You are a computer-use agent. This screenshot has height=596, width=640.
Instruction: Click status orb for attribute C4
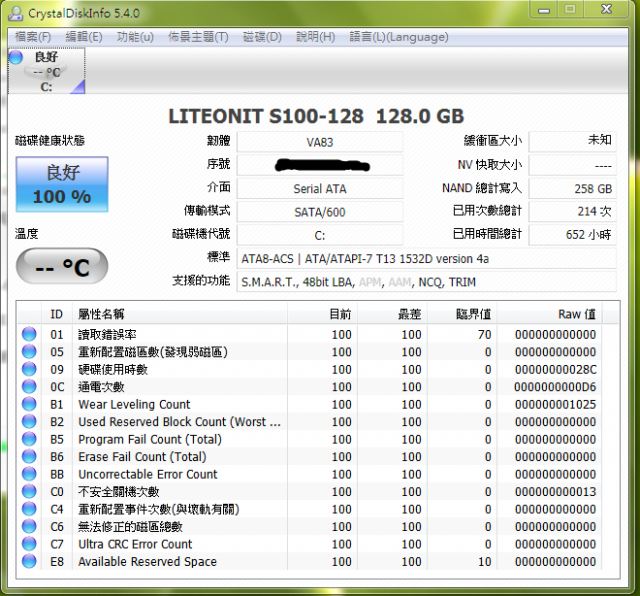point(29,509)
